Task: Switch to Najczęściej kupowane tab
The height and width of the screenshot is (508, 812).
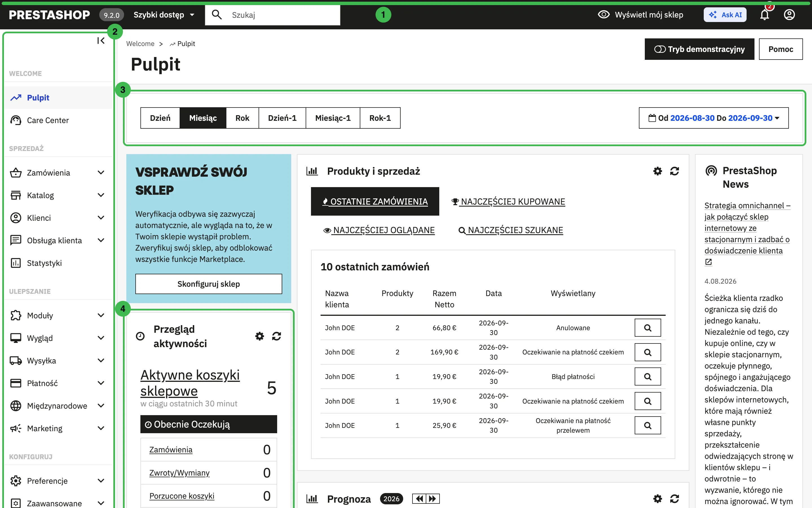Action: 508,202
